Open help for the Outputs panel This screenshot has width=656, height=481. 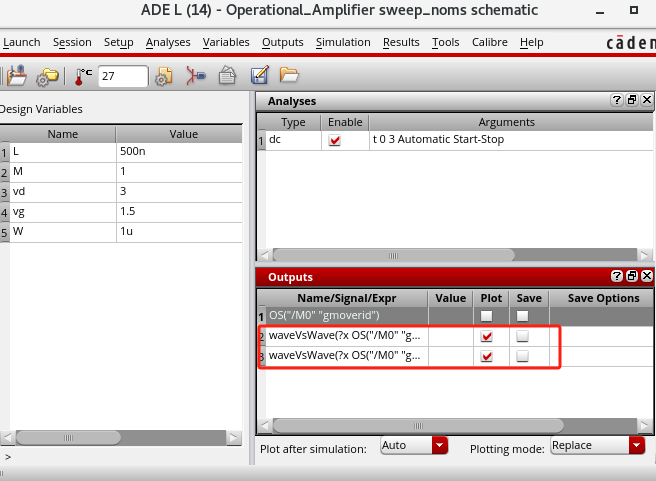(x=616, y=276)
